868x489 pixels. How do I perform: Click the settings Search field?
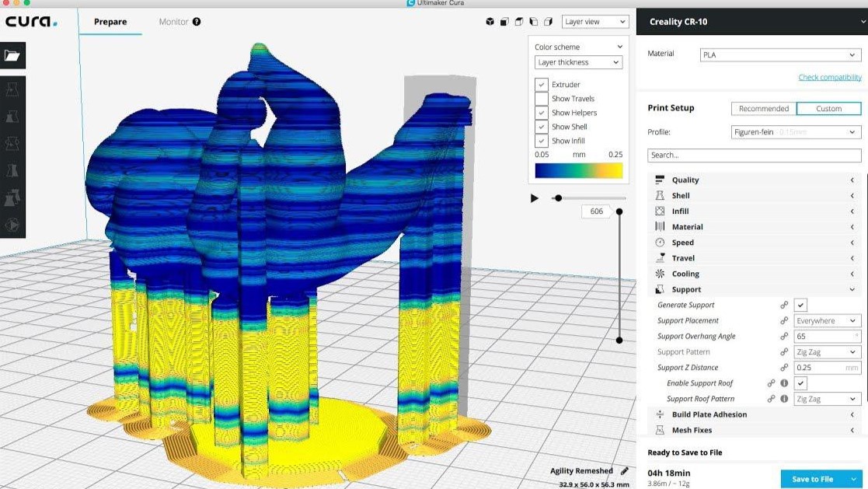[x=754, y=155]
